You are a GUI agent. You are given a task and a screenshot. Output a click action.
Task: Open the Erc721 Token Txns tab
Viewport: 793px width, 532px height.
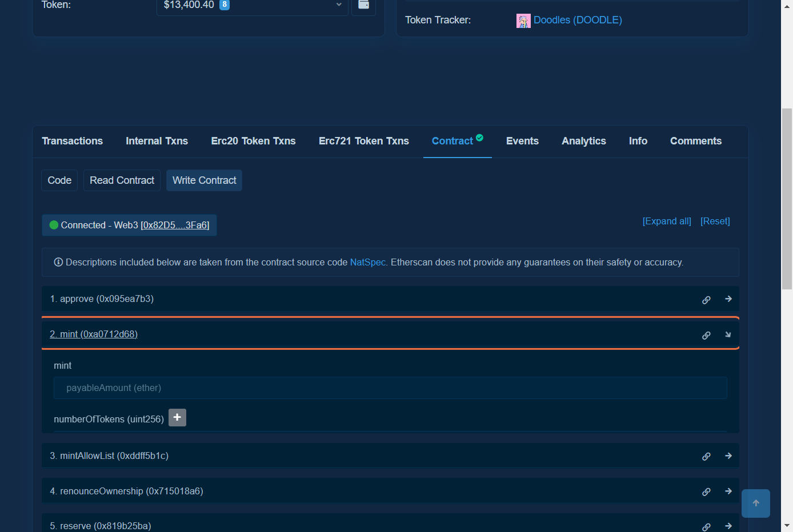point(364,141)
